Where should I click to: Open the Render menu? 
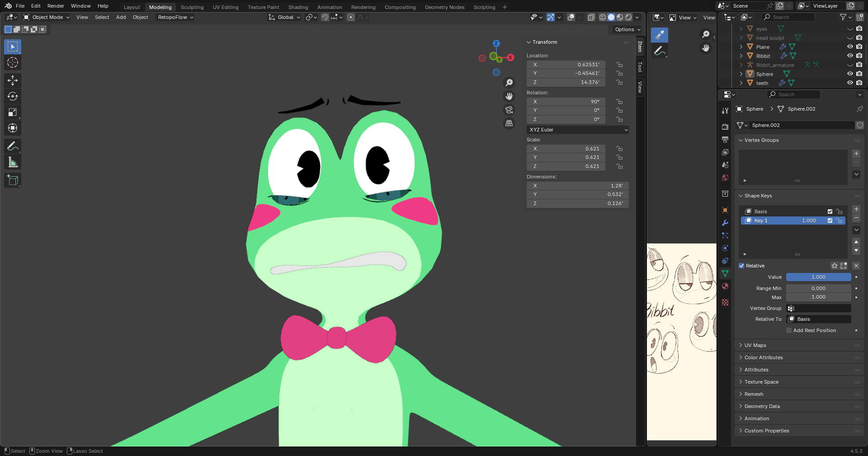56,6
